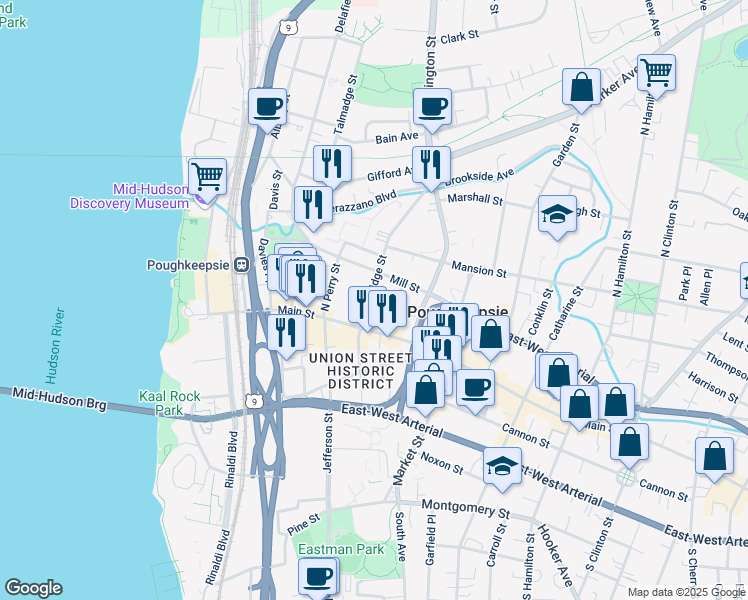Click the Map data ©2025 Google text
This screenshot has width=748, height=600.
[687, 592]
